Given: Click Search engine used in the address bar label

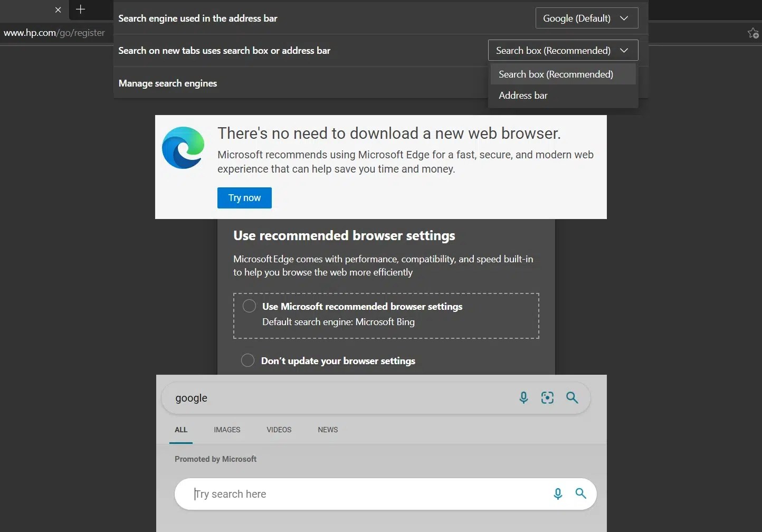Looking at the screenshot, I should click(x=198, y=18).
